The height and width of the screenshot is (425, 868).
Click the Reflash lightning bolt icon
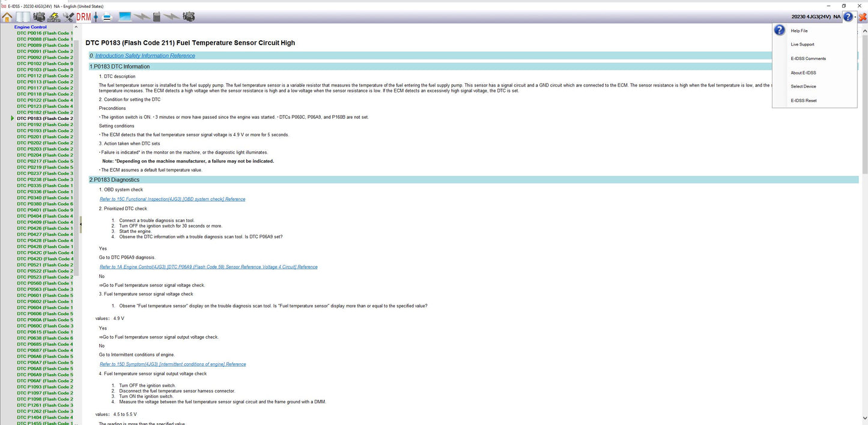(x=54, y=17)
